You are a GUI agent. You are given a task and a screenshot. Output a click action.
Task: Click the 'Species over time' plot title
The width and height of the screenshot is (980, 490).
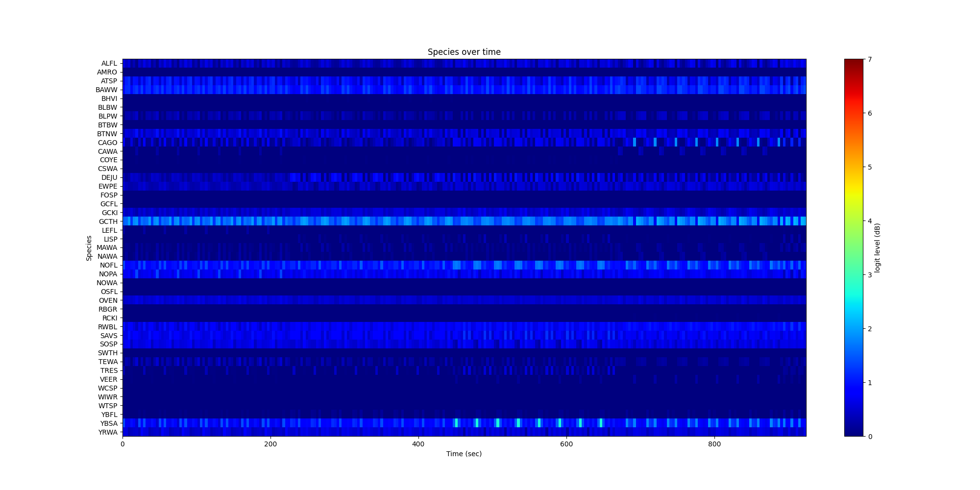click(x=464, y=52)
